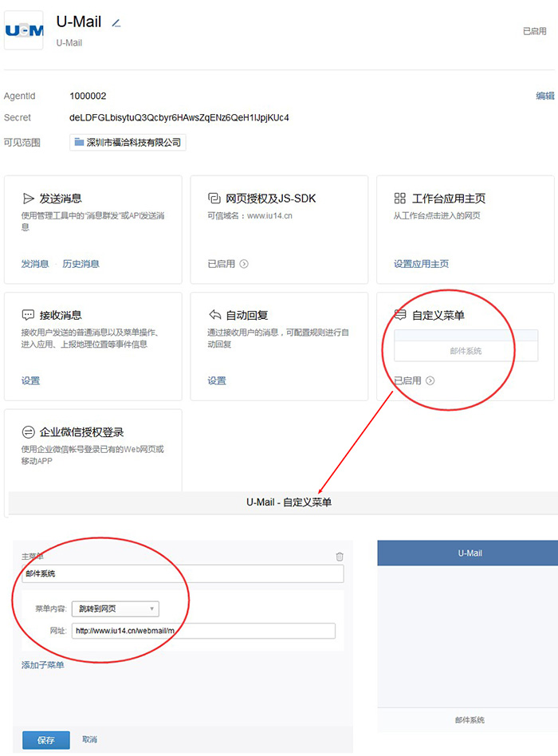Click the folder icon in visibility range
The width and height of the screenshot is (558, 756).
click(x=79, y=142)
